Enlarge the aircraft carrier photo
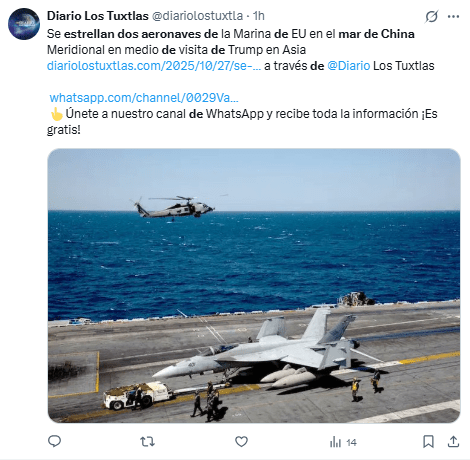The height and width of the screenshot is (460, 470). tap(254, 286)
